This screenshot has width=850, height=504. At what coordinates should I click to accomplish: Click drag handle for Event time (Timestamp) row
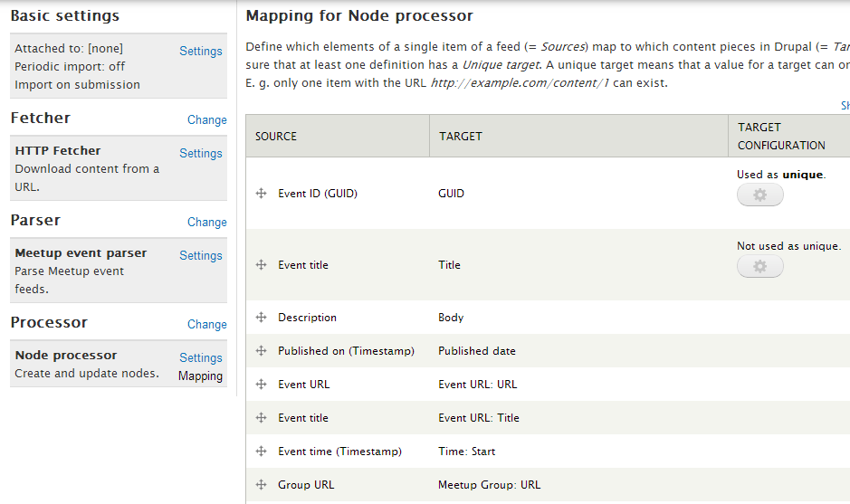click(262, 452)
